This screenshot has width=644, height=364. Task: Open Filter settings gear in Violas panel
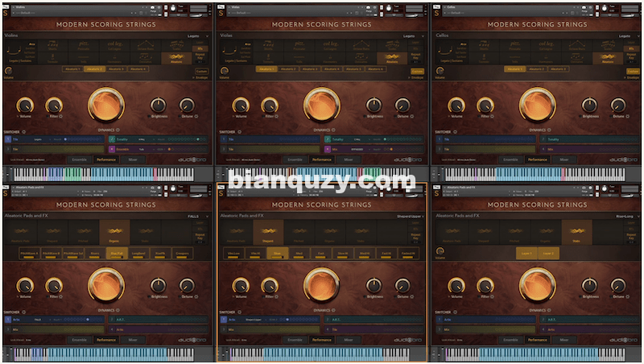point(276,116)
